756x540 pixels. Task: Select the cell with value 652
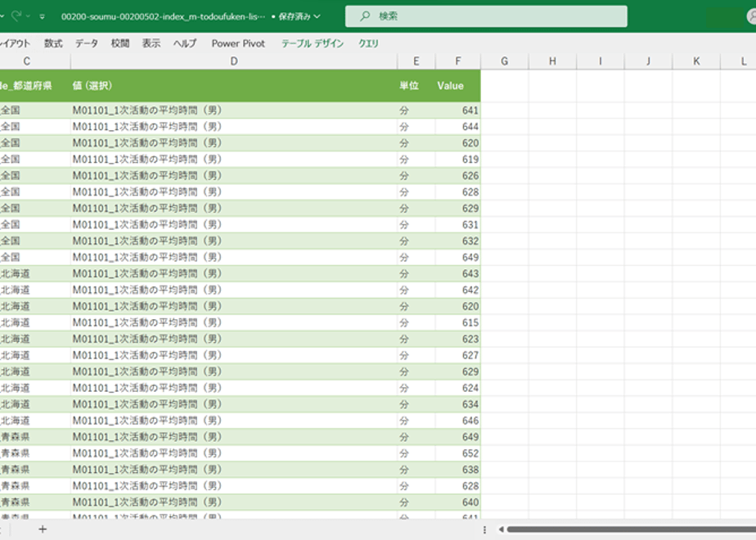pyautogui.click(x=457, y=453)
